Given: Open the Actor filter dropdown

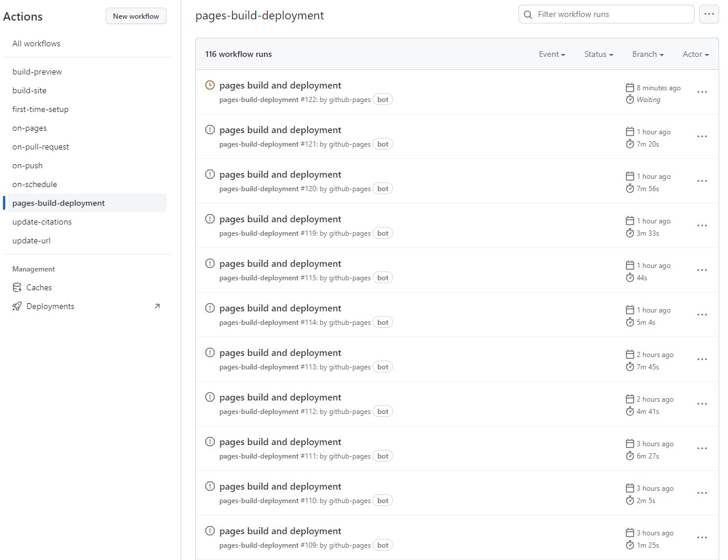Looking at the screenshot, I should pos(695,53).
